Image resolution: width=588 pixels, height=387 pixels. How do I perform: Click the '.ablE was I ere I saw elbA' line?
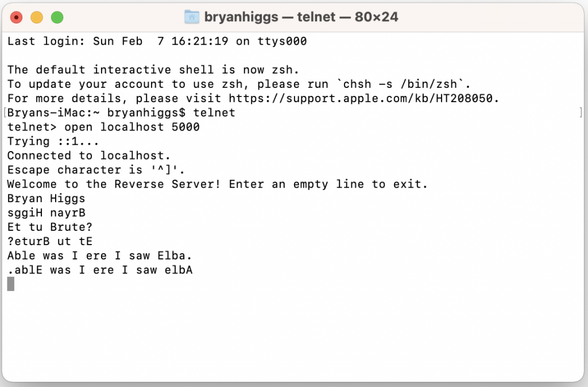tap(100, 270)
